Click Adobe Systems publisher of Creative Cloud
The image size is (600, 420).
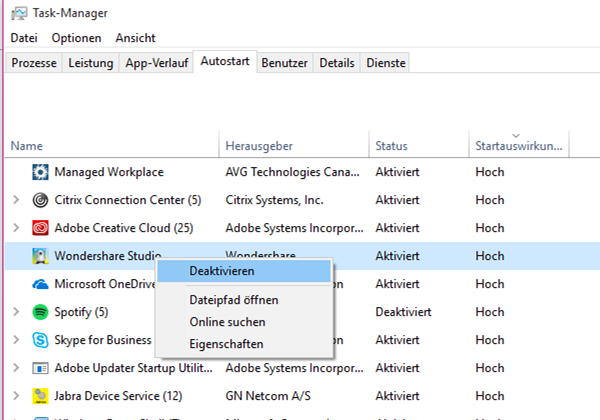point(294,228)
